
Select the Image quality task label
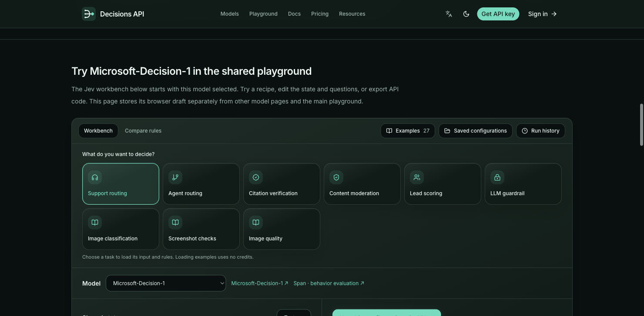tap(265, 239)
